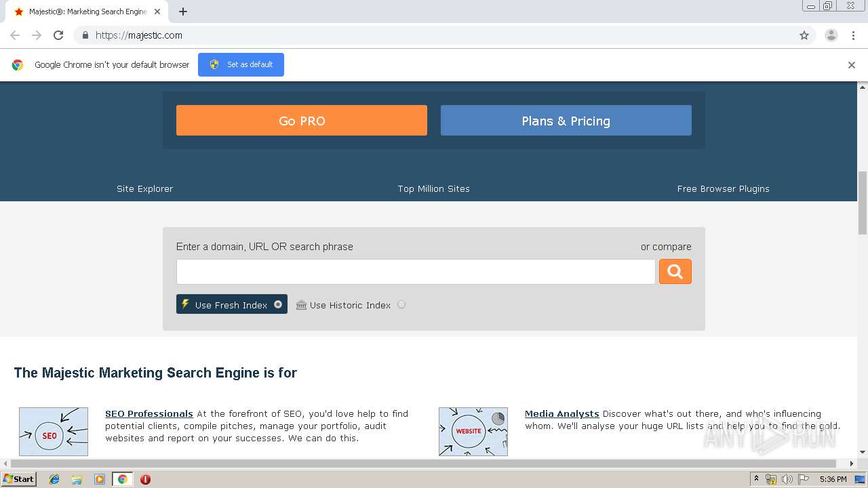Screen dimensions: 868x488
Task: Dismiss the default browser notification bar
Action: pyautogui.click(x=852, y=65)
